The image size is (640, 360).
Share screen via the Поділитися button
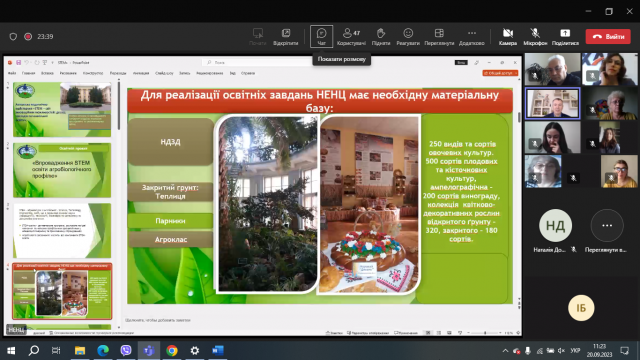[x=565, y=36]
